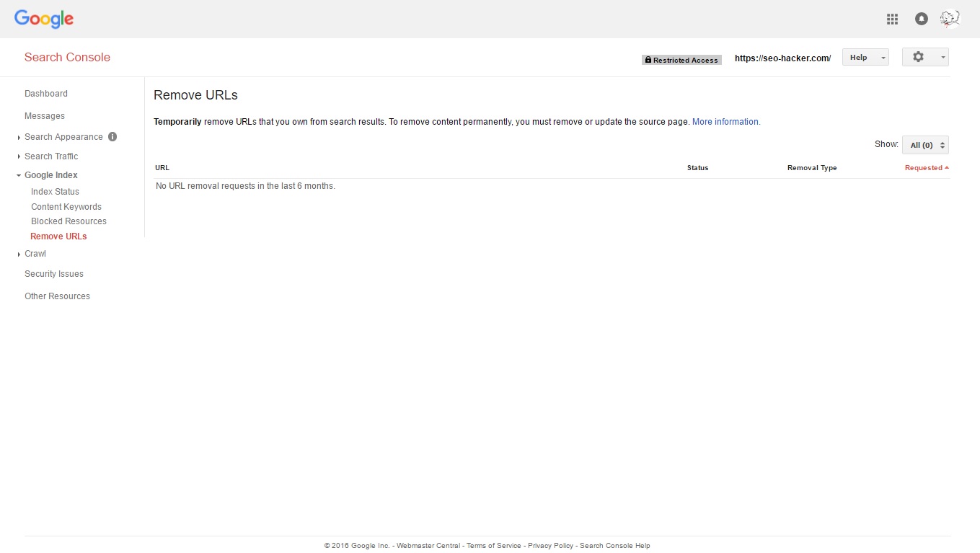Open the Help dropdown button
Screen dimensions: 980x553
[x=865, y=58]
